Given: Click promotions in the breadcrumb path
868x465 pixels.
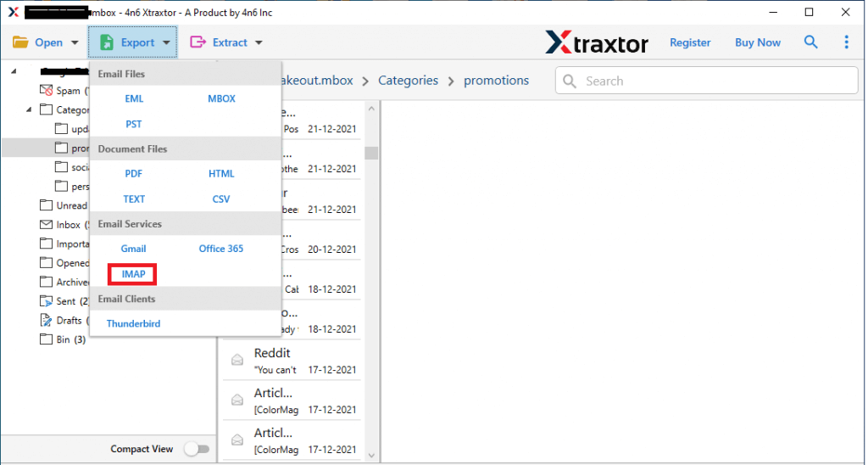Looking at the screenshot, I should [x=496, y=81].
